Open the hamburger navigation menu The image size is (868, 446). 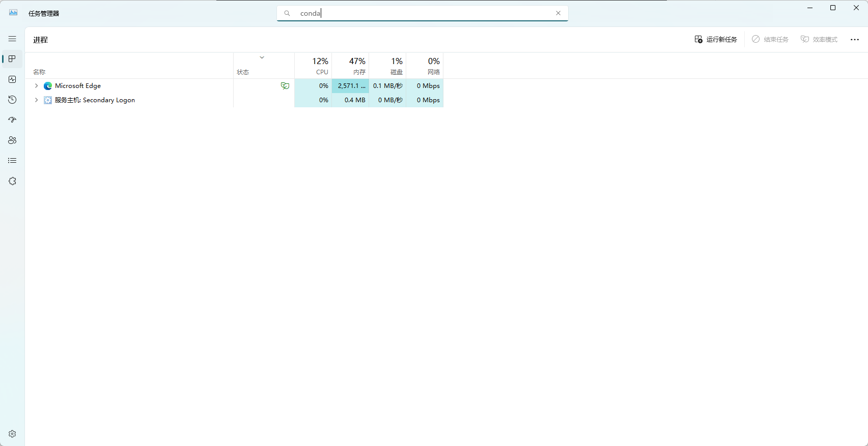[12, 39]
